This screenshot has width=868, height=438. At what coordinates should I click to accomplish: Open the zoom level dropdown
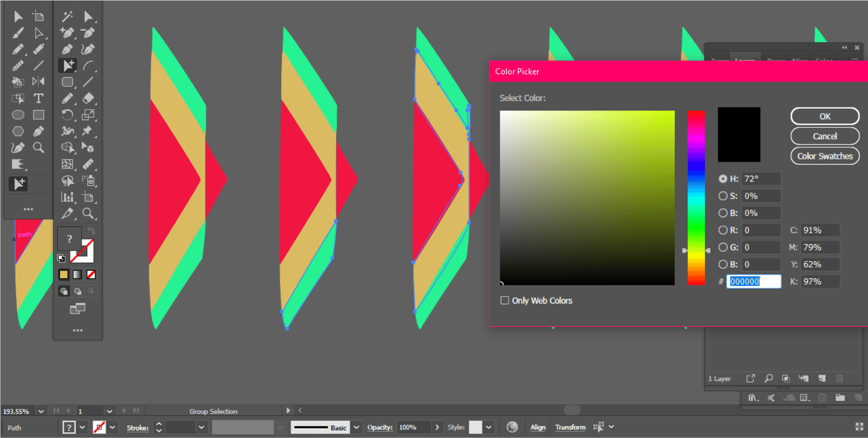(x=41, y=411)
